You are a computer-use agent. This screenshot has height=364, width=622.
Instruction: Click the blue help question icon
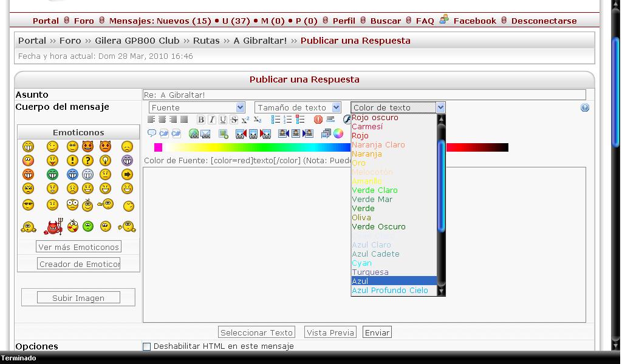tap(584, 108)
